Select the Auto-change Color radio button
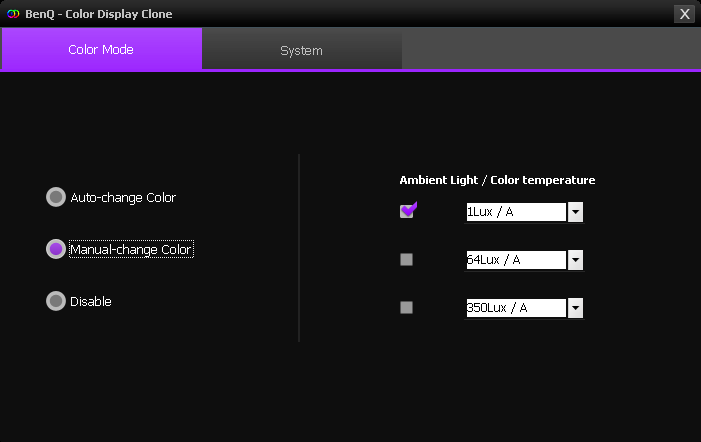 [56, 197]
